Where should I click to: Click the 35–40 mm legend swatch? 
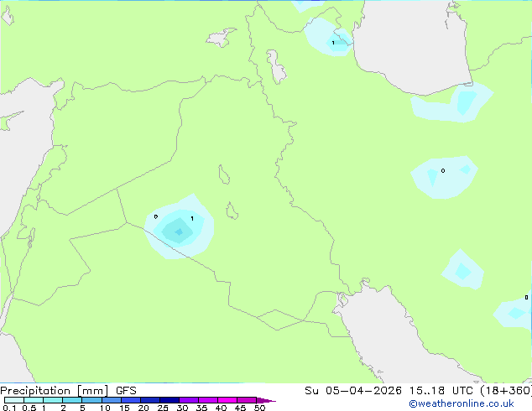[208, 400]
